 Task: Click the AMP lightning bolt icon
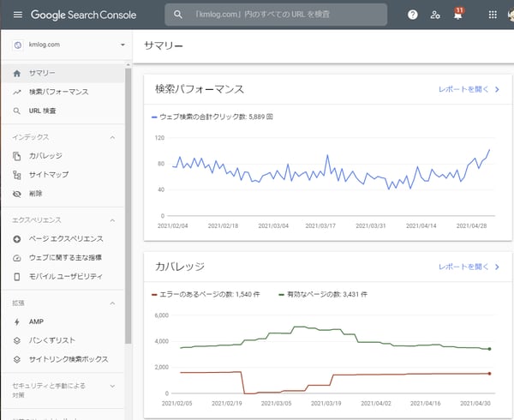pos(17,322)
